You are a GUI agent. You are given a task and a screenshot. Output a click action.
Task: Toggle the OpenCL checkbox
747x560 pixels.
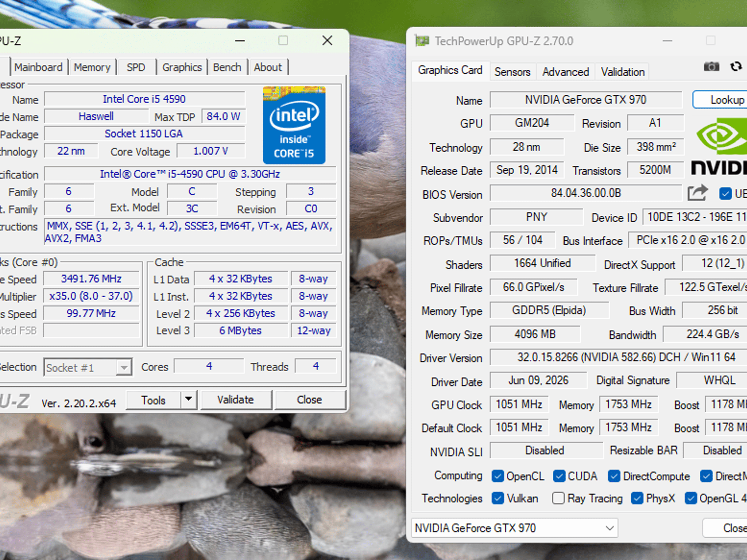pos(498,476)
